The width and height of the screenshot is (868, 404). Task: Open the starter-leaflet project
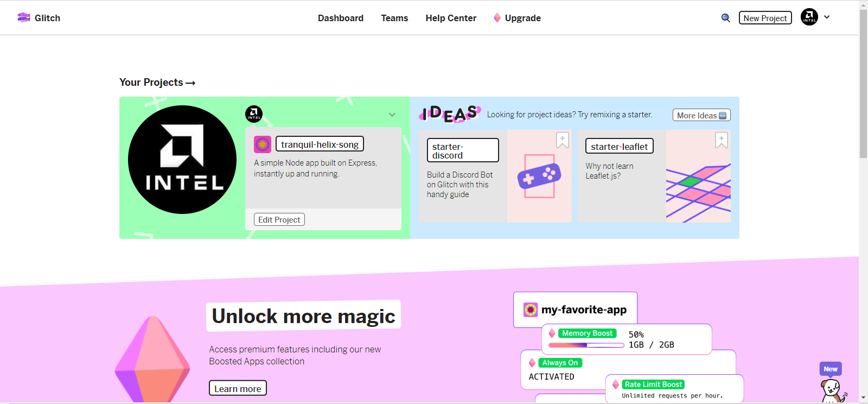(620, 146)
